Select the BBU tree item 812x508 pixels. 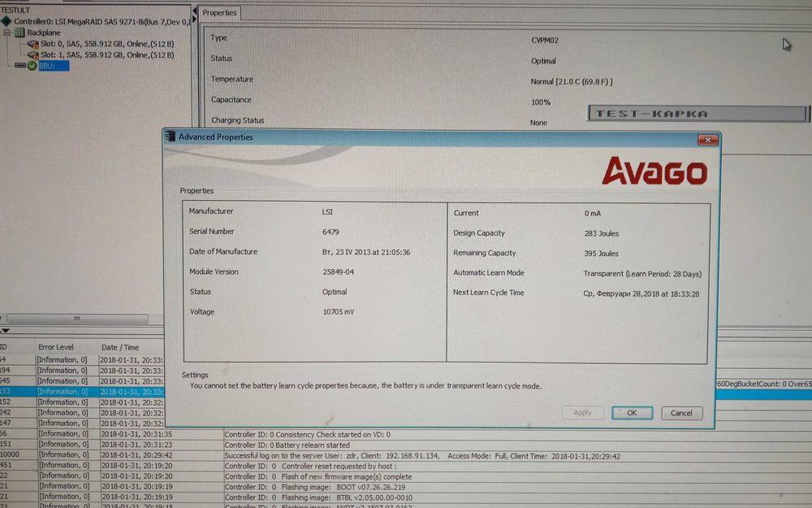click(54, 66)
